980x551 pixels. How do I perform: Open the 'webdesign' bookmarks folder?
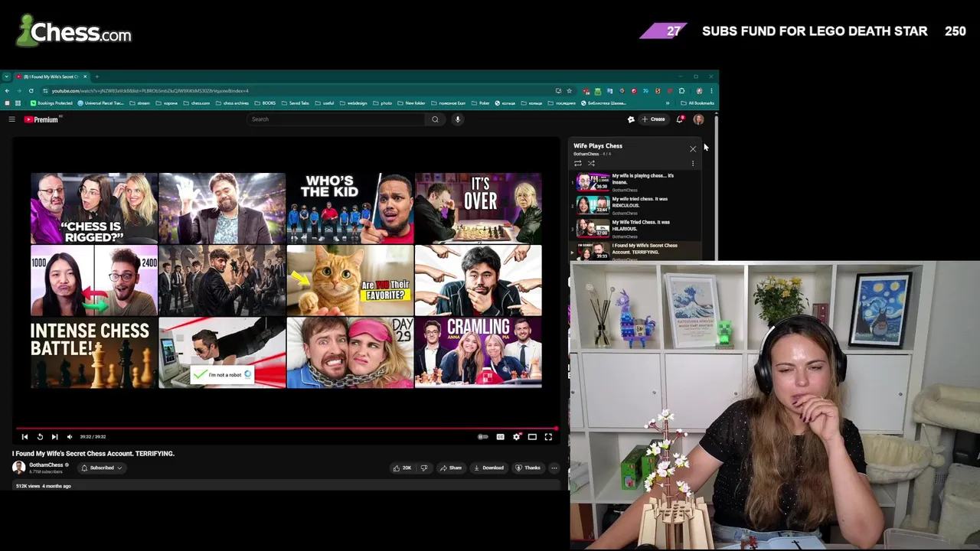(x=354, y=103)
